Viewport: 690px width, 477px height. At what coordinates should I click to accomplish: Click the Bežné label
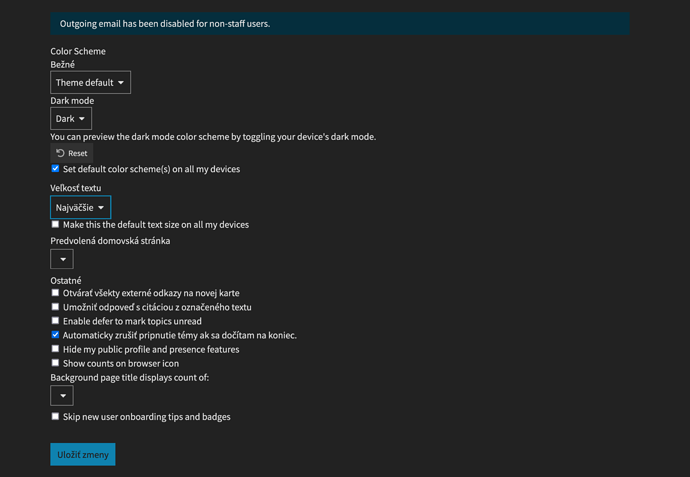(62, 64)
